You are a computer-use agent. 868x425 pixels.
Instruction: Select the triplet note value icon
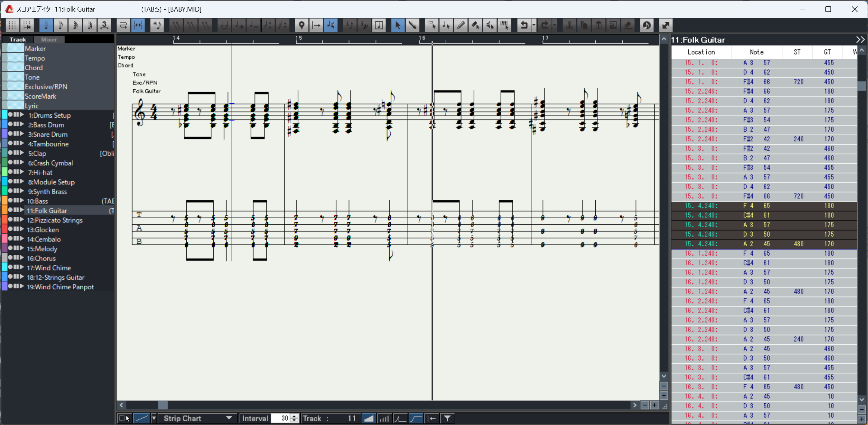coord(105,25)
